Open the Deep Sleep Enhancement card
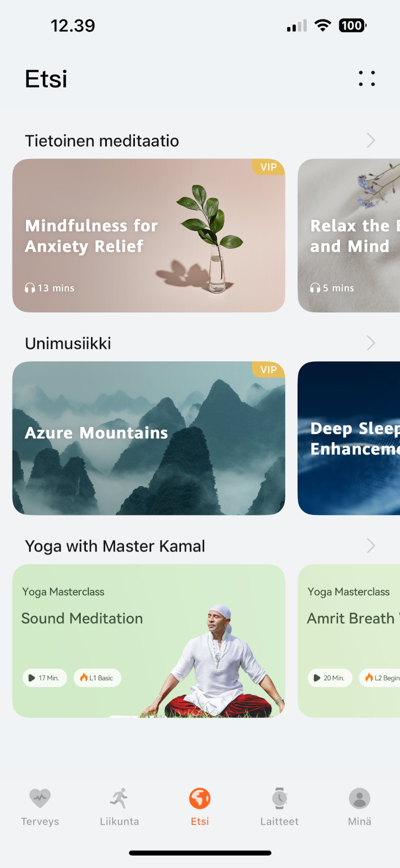 [x=349, y=438]
